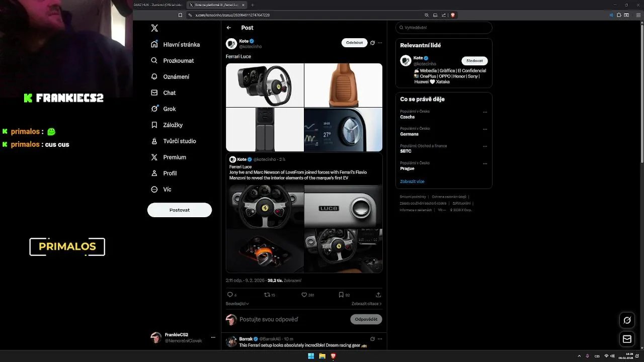Viewport: 644px width, 362px height.
Task: Open Oznámení bell icon
Action: coord(154,76)
